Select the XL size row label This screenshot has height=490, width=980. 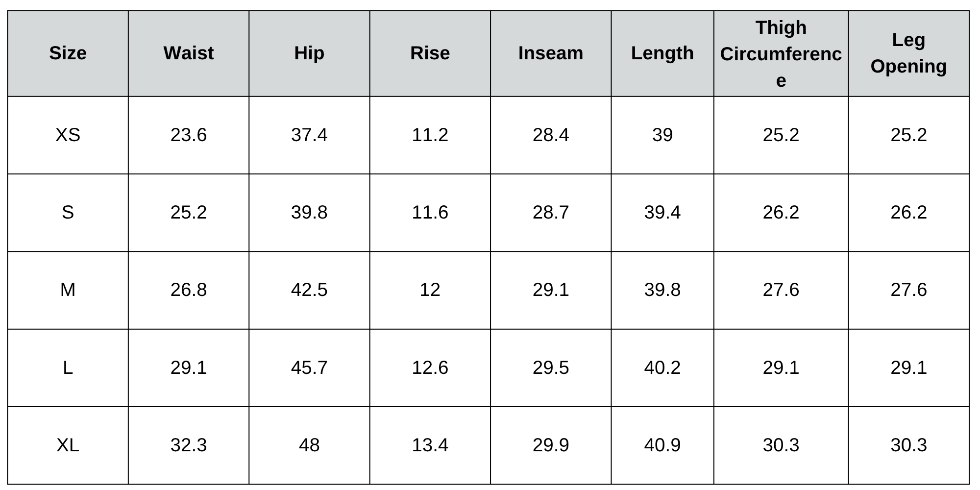68,445
